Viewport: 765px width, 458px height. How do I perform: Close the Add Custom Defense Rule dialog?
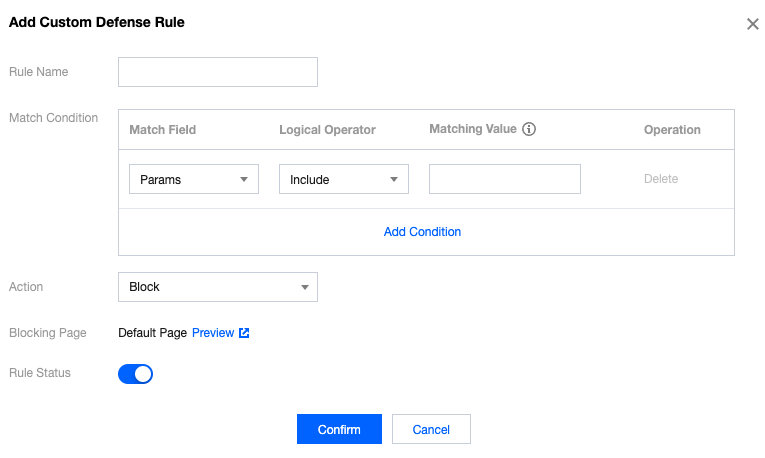click(x=752, y=24)
